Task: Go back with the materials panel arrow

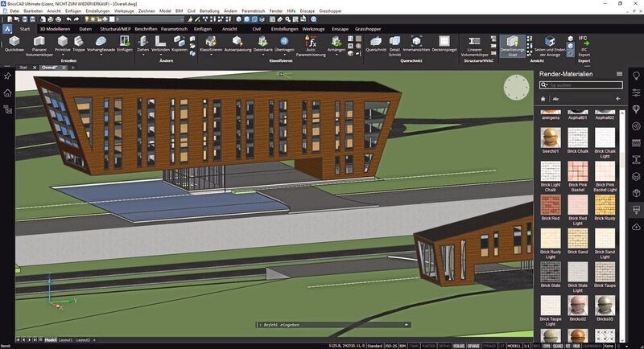Action: pyautogui.click(x=617, y=98)
